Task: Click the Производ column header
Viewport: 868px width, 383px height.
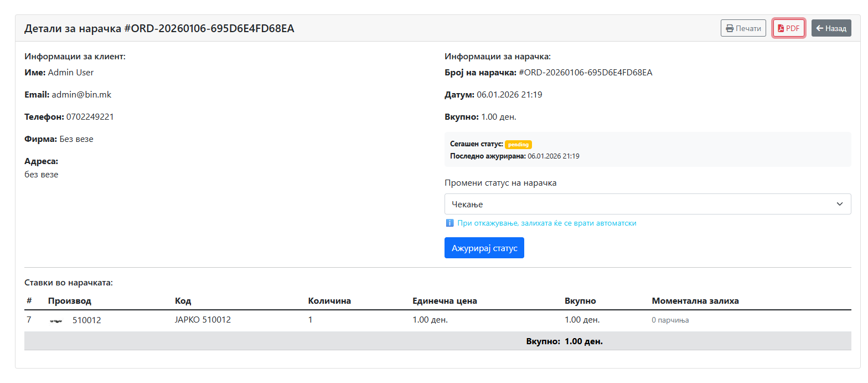Action: pos(70,301)
